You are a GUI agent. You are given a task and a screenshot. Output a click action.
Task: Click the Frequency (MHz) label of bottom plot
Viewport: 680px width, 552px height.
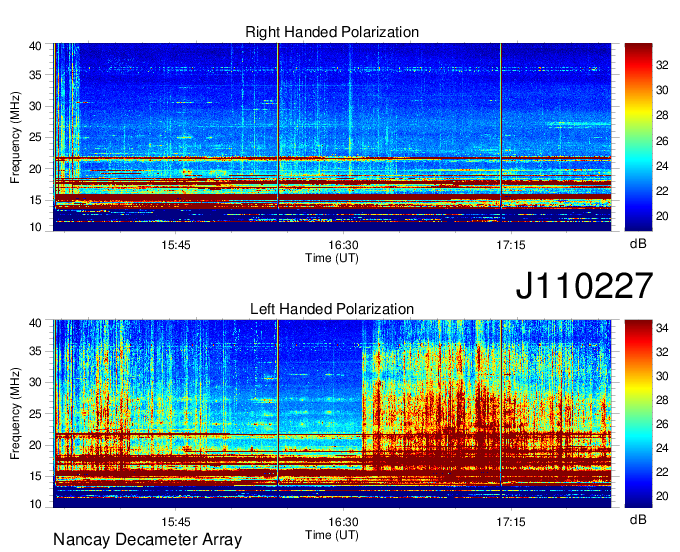[x=15, y=414]
